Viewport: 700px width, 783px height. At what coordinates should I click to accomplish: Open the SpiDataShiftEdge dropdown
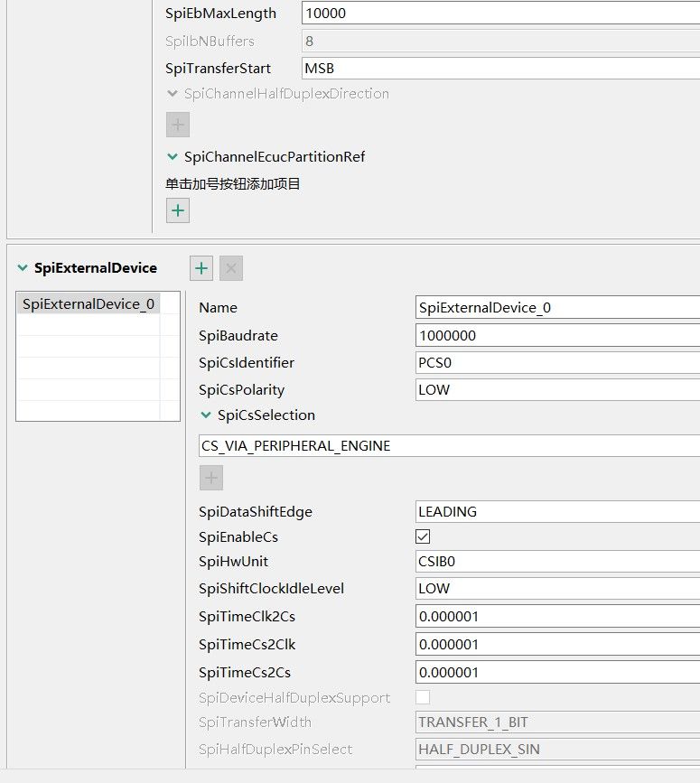tap(556, 512)
